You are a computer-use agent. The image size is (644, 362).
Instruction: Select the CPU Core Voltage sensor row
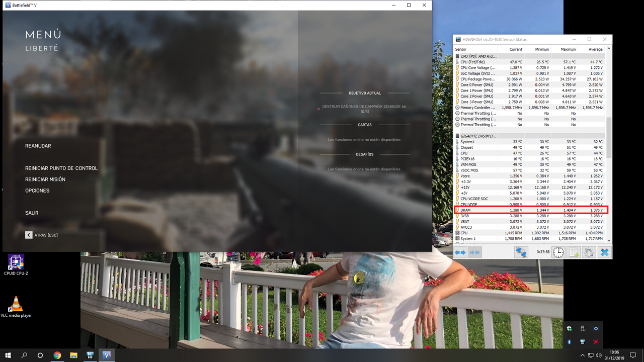coord(529,67)
